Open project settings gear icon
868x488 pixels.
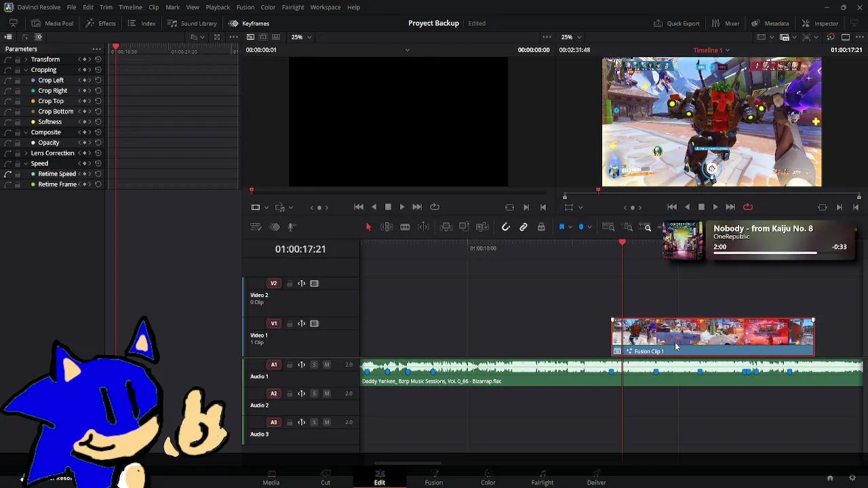[852, 479]
